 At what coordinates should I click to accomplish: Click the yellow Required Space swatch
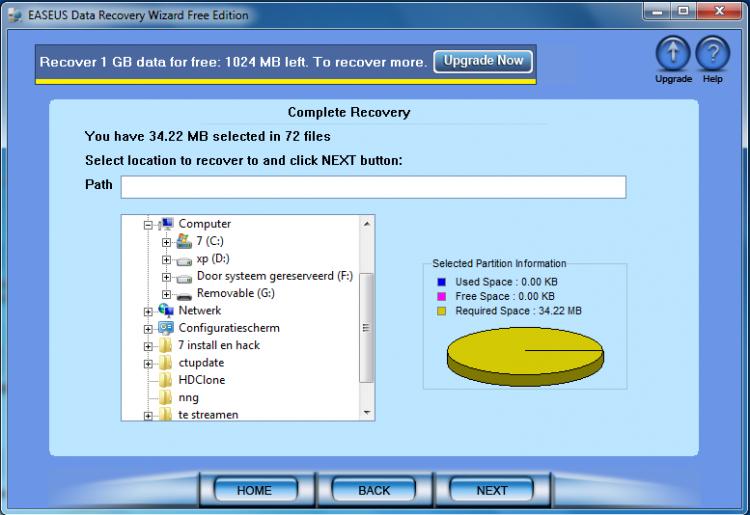[x=441, y=311]
